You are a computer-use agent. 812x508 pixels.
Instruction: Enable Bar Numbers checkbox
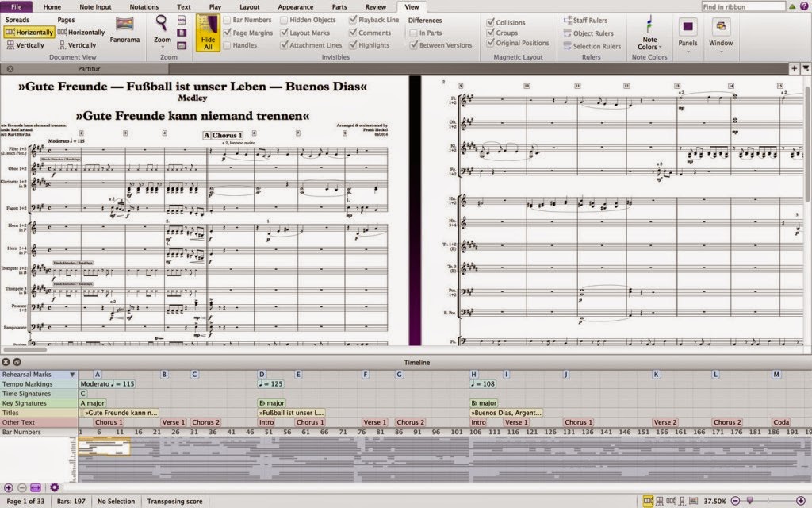coord(227,20)
